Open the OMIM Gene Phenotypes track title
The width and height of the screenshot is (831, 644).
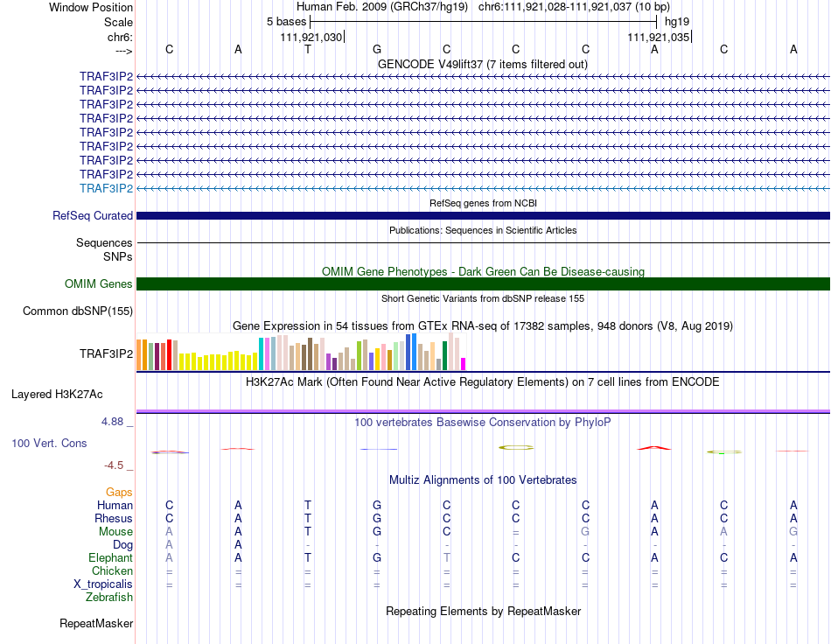click(483, 271)
